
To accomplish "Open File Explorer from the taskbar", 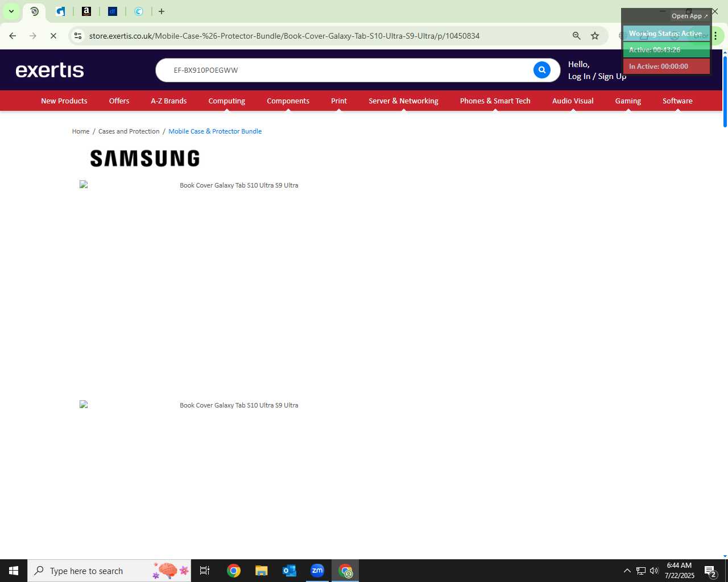I will click(262, 571).
